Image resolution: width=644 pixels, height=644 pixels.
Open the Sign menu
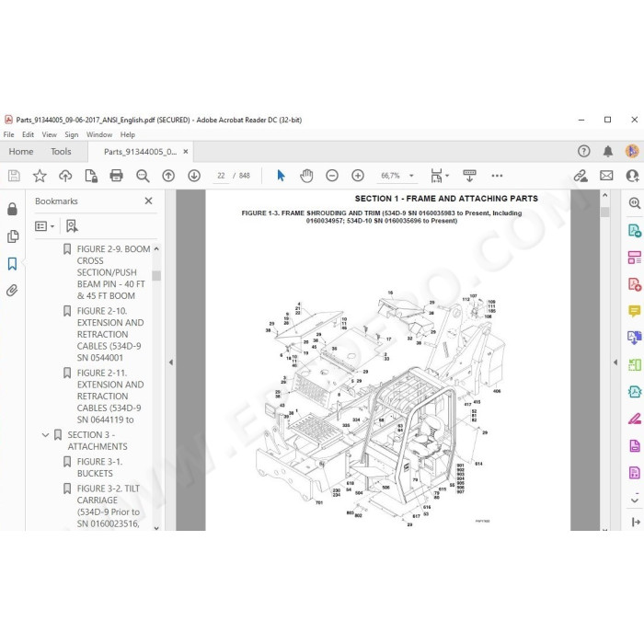coord(72,134)
